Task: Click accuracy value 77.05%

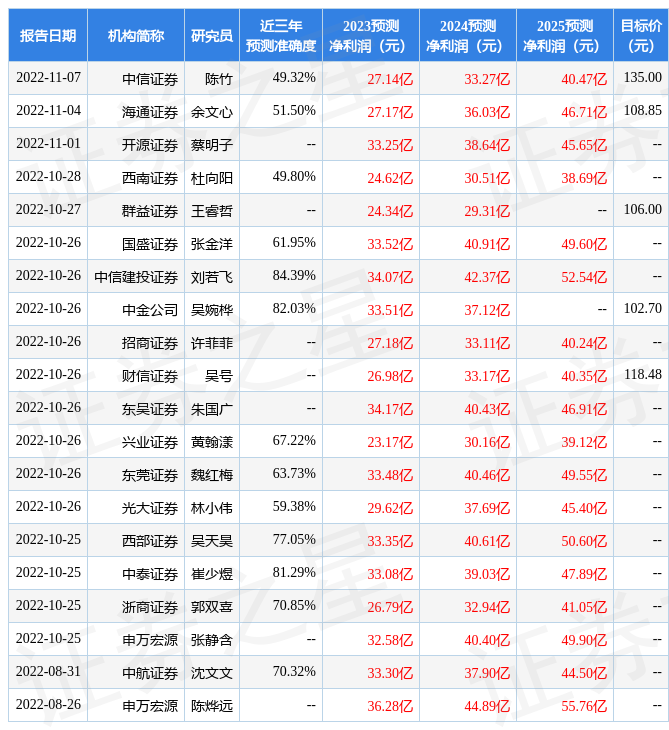Action: pos(294,541)
